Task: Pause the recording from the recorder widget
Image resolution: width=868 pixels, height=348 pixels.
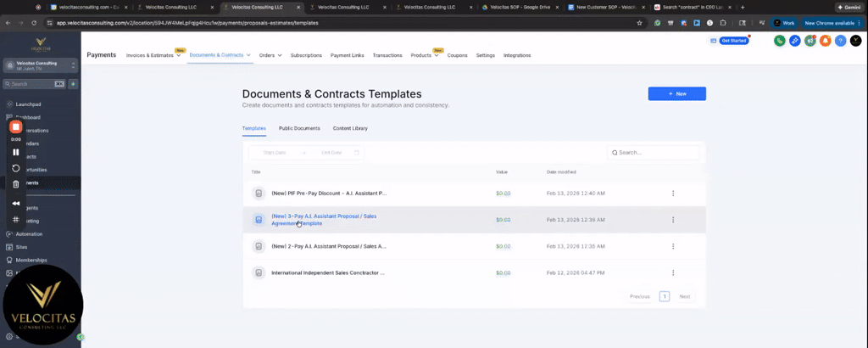Action: (16, 152)
